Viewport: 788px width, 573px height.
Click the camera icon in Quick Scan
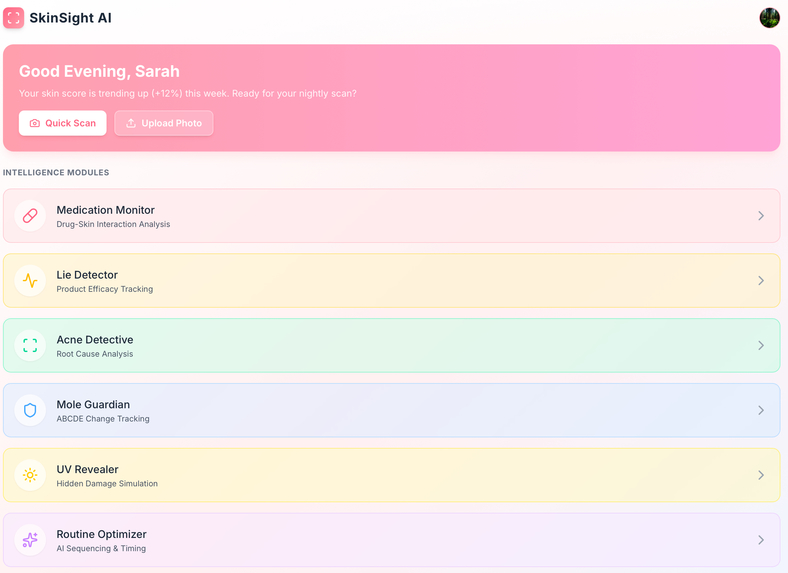click(x=35, y=123)
